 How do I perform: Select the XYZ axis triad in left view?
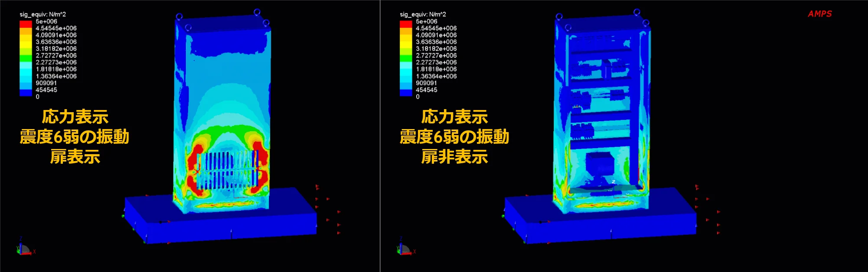click(x=24, y=249)
